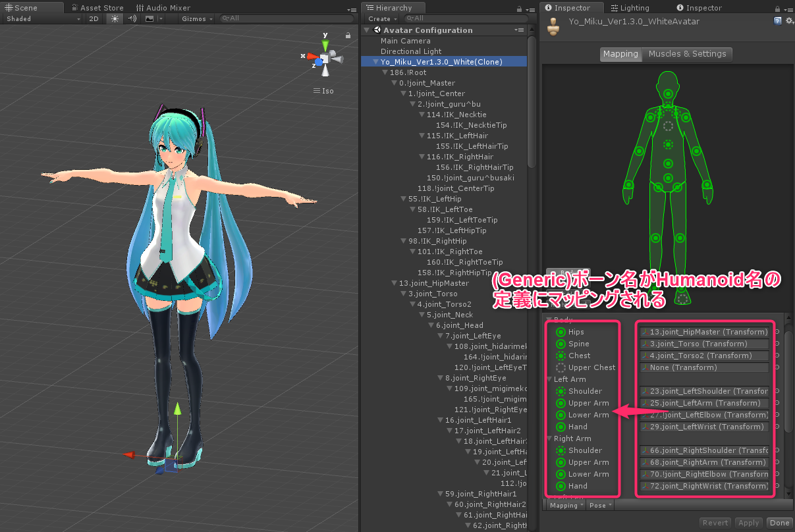Click the Apply button in Inspector
The image size is (795, 532).
pyautogui.click(x=749, y=522)
